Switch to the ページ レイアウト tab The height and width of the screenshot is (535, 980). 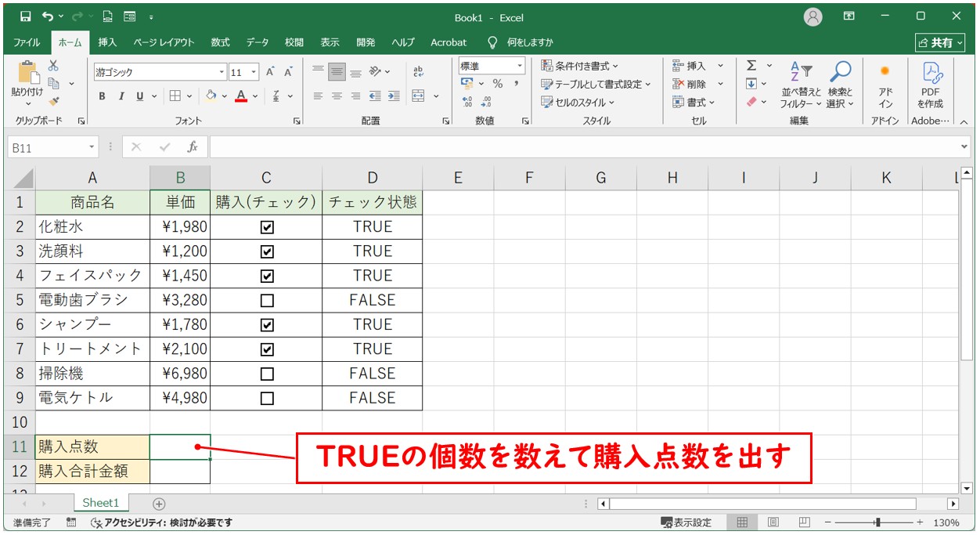pos(165,42)
